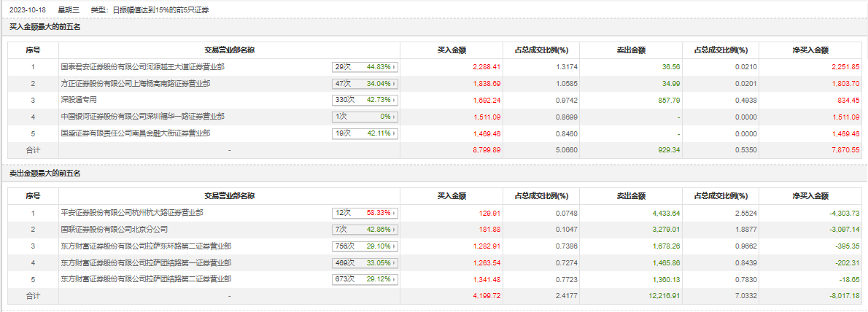Image resolution: width=868 pixels, height=312 pixels.
Task: Expand the 330次 42.73% stats box
Action: [x=364, y=100]
